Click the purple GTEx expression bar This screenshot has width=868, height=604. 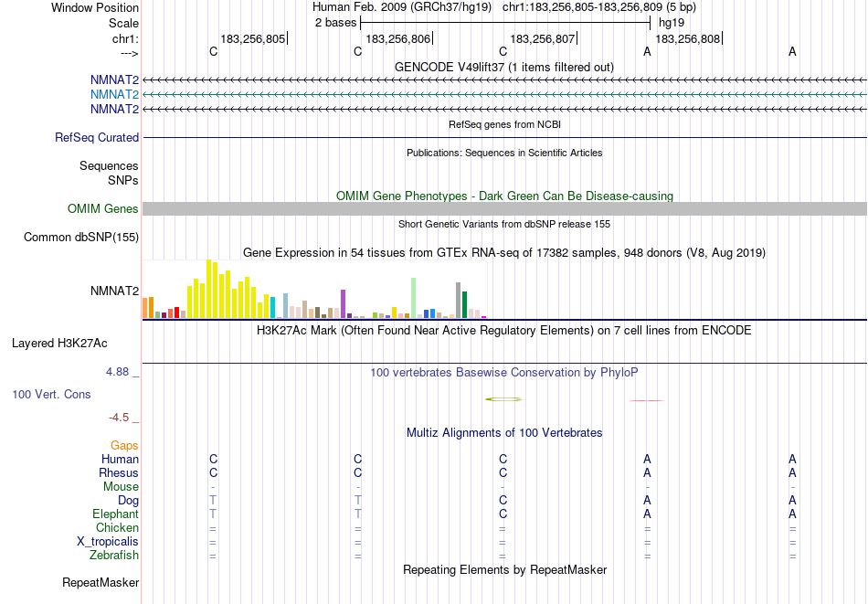pyautogui.click(x=344, y=304)
